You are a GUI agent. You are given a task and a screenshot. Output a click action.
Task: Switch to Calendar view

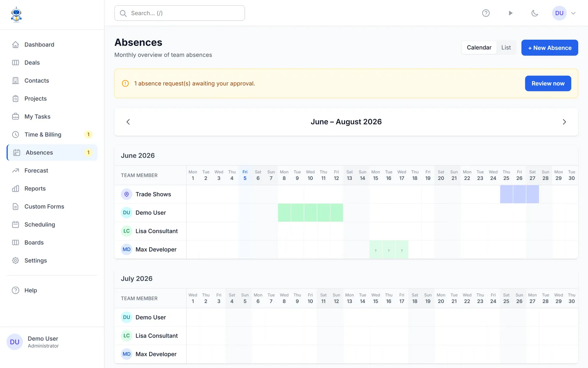click(479, 47)
